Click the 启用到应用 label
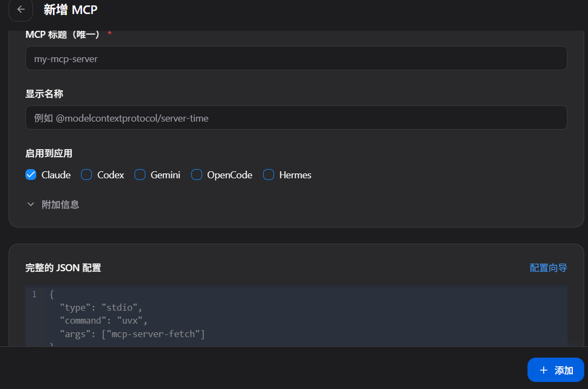This screenshot has width=588, height=389. click(49, 153)
